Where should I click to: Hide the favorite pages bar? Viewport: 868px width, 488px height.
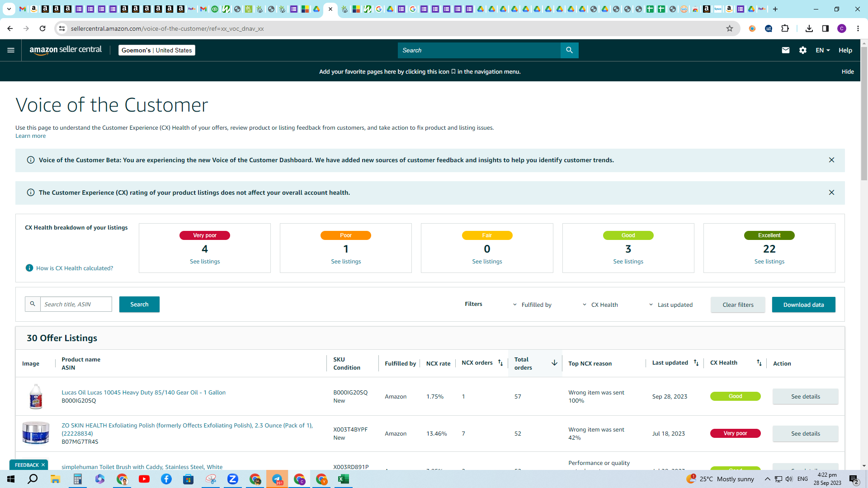[x=848, y=71]
